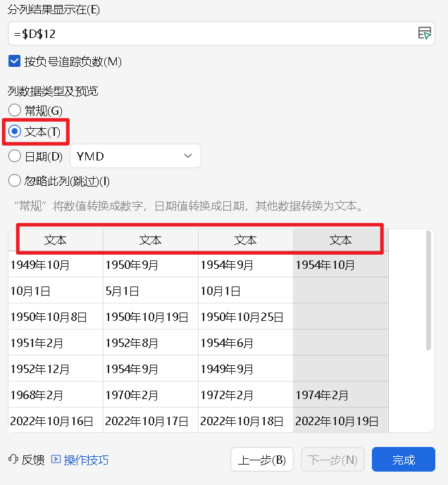Viewport: 448px width, 485px height.
Task: Click cell 1954年10月 in preview
Action: [340, 265]
